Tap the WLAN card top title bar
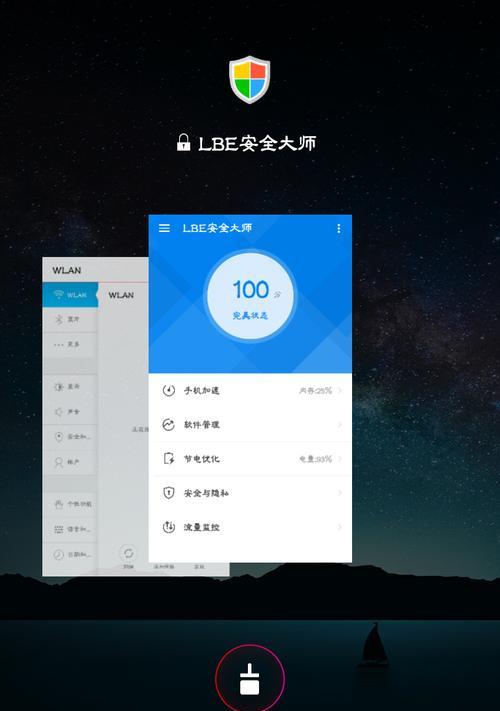The width and height of the screenshot is (500, 711). click(x=96, y=270)
